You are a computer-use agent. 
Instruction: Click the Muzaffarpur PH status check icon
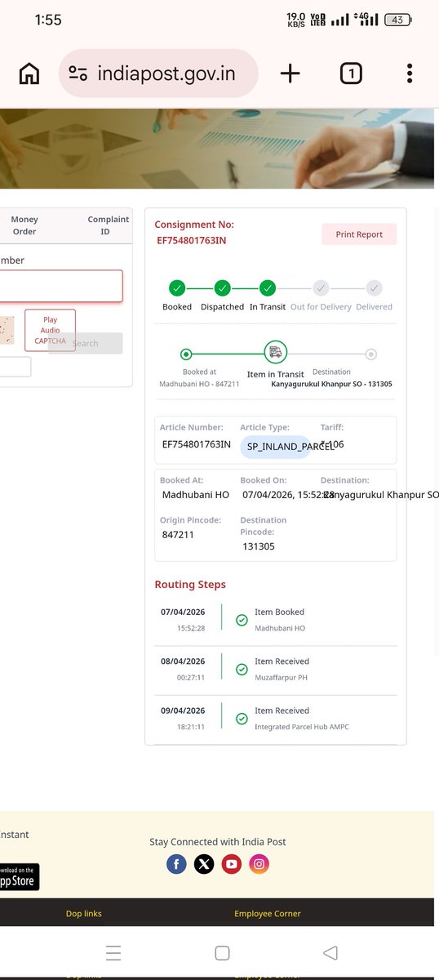(x=242, y=670)
